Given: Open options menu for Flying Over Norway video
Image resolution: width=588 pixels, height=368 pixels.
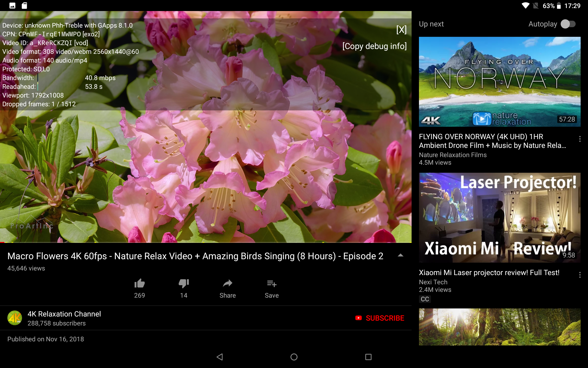Looking at the screenshot, I should click(580, 139).
